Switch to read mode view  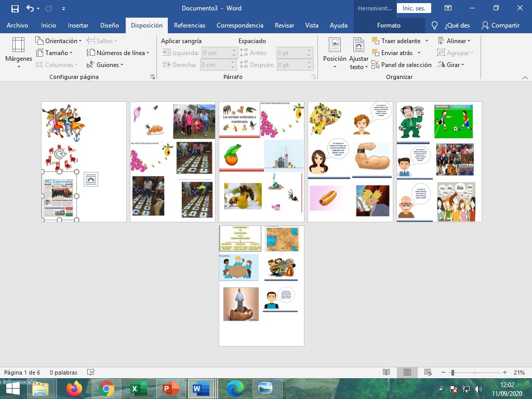point(386,373)
